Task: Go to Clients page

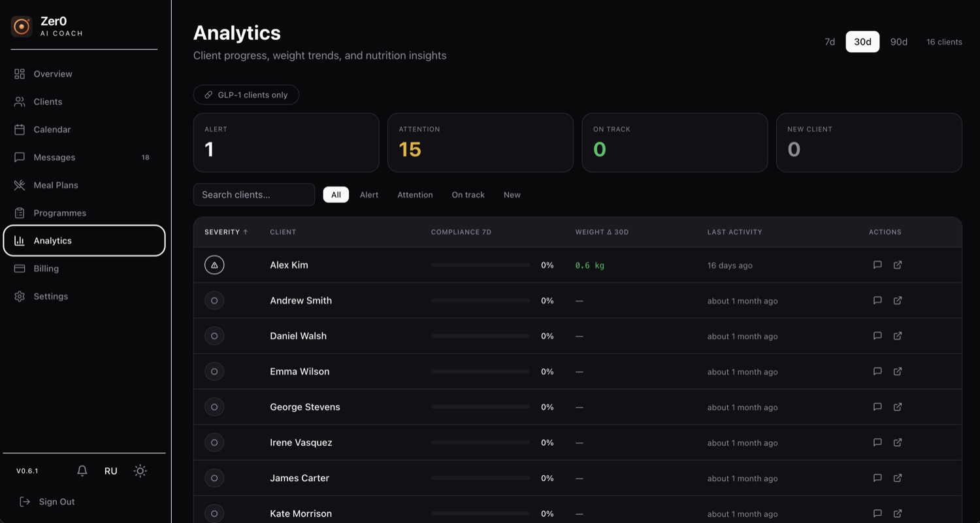Action: [84, 101]
